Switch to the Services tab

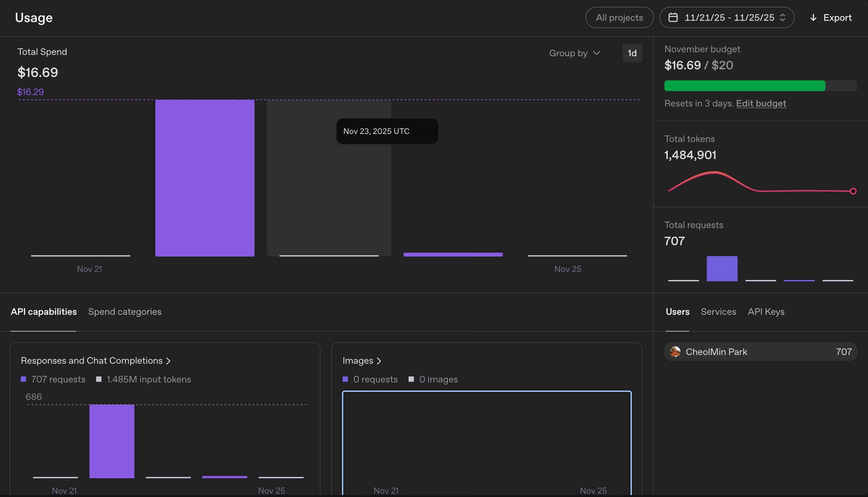(x=718, y=312)
